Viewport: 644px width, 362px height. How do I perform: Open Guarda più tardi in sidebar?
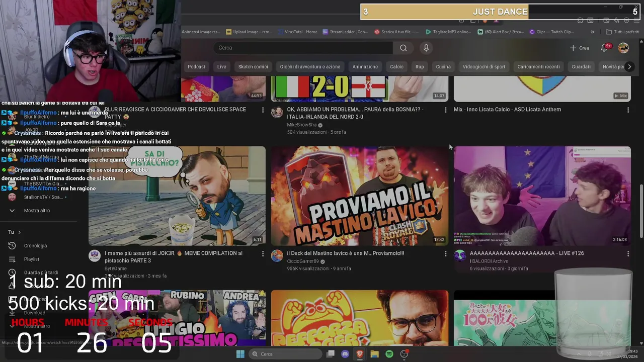tap(41, 273)
